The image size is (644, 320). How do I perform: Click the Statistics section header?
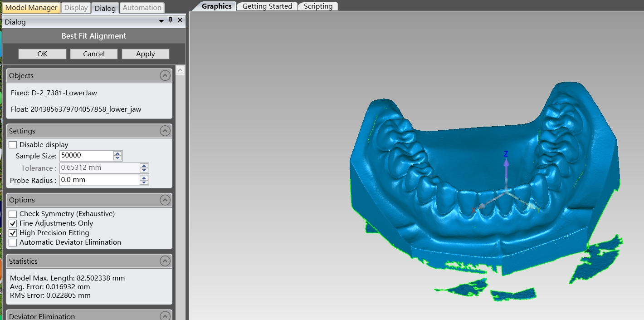click(89, 261)
